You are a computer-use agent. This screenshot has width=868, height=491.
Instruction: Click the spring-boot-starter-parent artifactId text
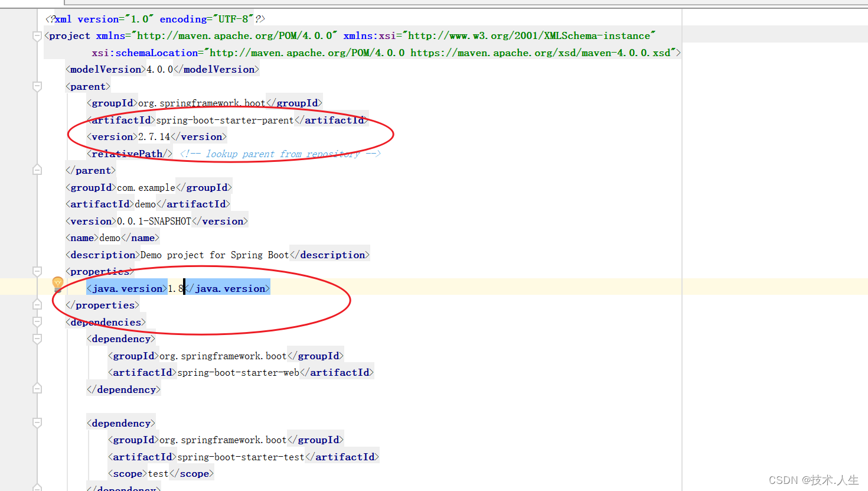pyautogui.click(x=225, y=120)
